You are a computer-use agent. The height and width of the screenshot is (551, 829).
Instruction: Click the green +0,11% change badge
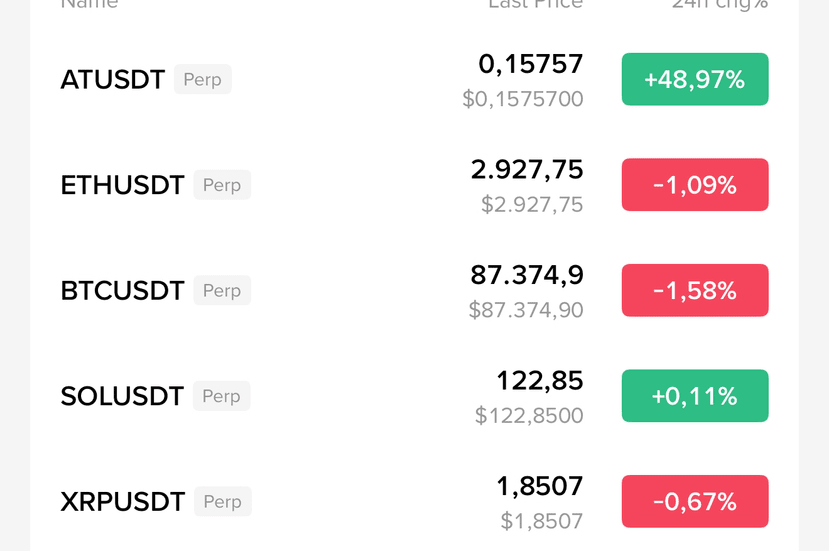click(x=695, y=396)
